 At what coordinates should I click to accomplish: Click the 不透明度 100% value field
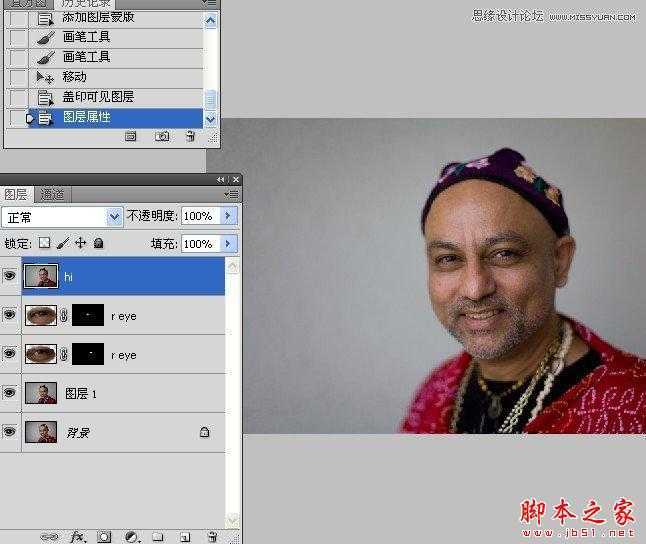coord(201,216)
